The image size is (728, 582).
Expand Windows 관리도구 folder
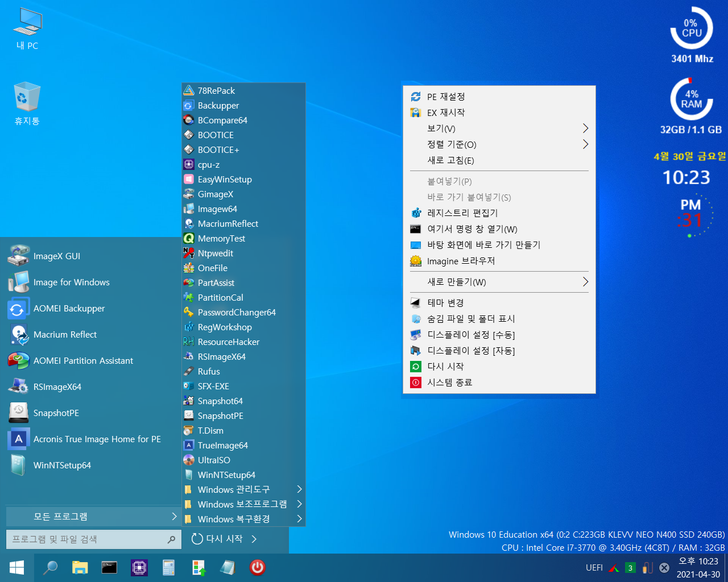click(x=243, y=490)
